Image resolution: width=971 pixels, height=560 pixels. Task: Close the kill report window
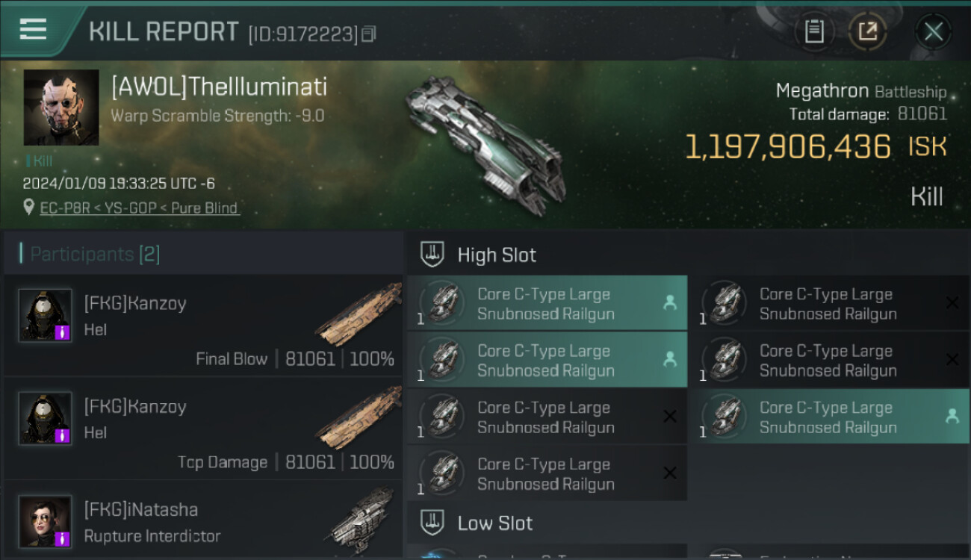point(933,31)
